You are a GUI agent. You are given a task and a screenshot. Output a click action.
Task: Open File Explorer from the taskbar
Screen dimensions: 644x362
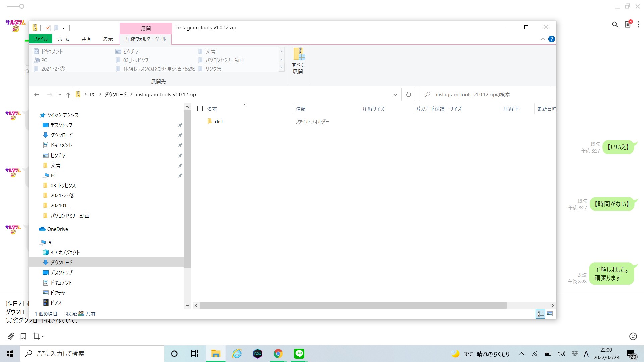pyautogui.click(x=216, y=354)
